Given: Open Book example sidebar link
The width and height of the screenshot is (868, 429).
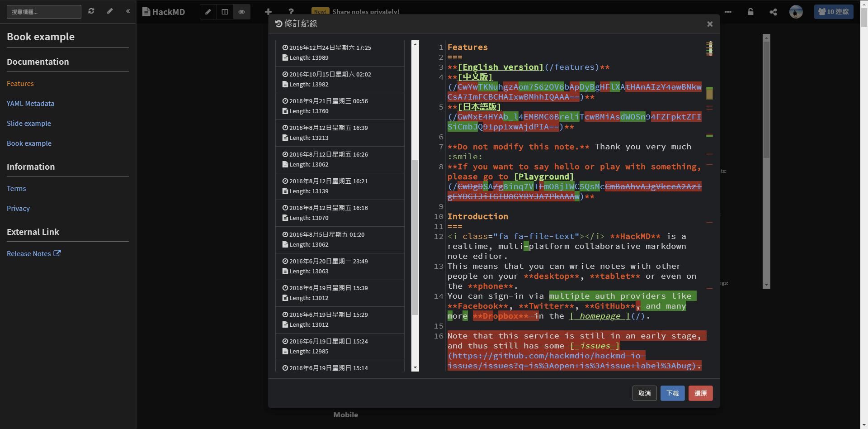Looking at the screenshot, I should point(29,143).
